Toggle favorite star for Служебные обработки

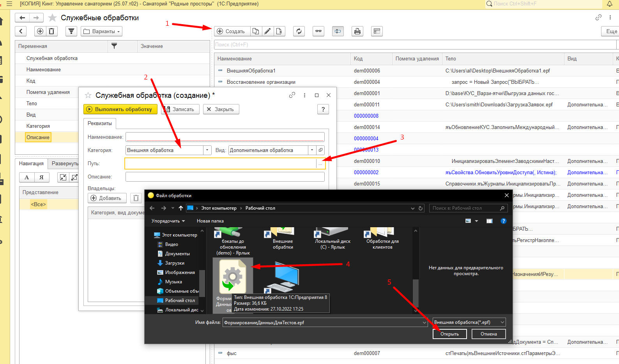[52, 18]
